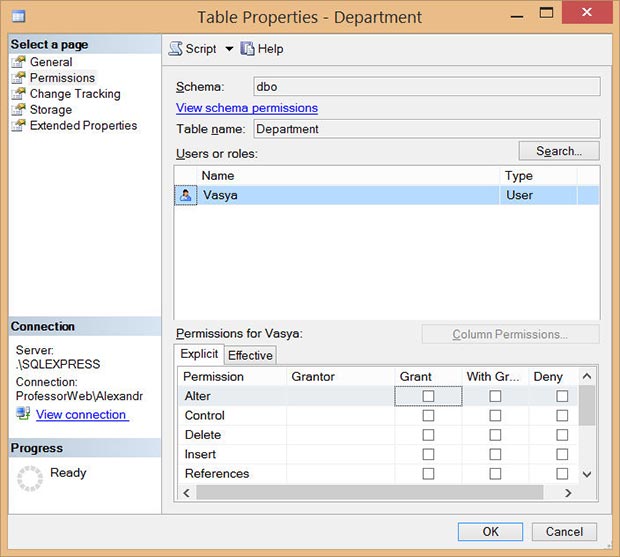Check Deny for Alter permission
The height and width of the screenshot is (557, 620).
(562, 396)
